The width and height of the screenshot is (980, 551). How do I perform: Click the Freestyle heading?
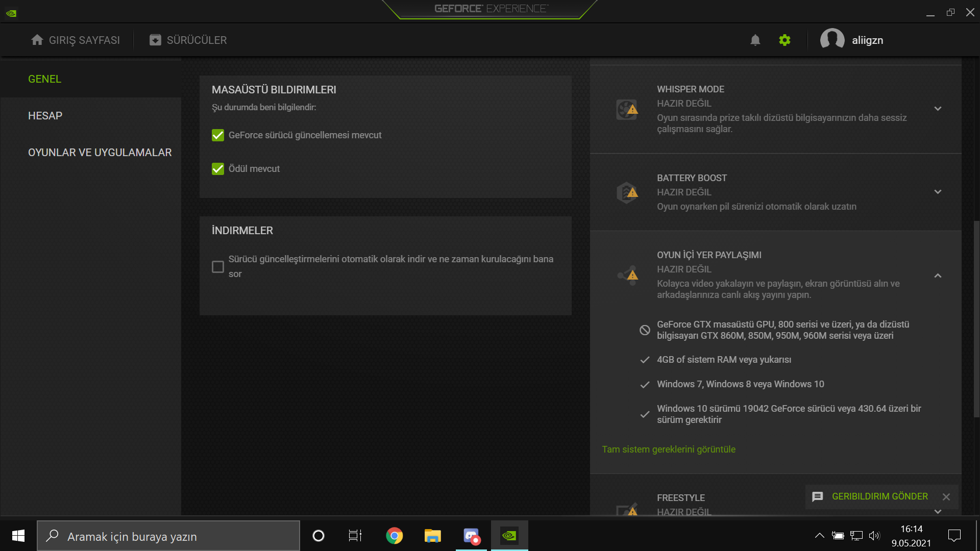click(681, 498)
